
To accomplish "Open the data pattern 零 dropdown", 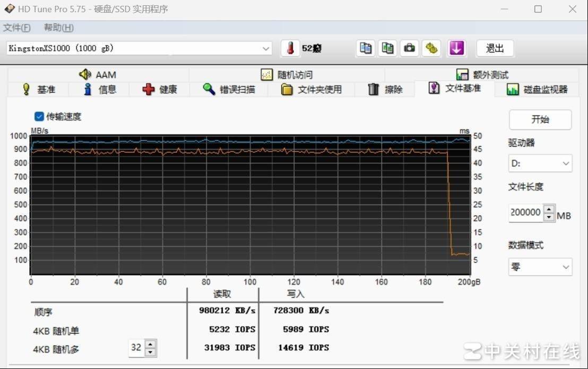I will tap(540, 267).
